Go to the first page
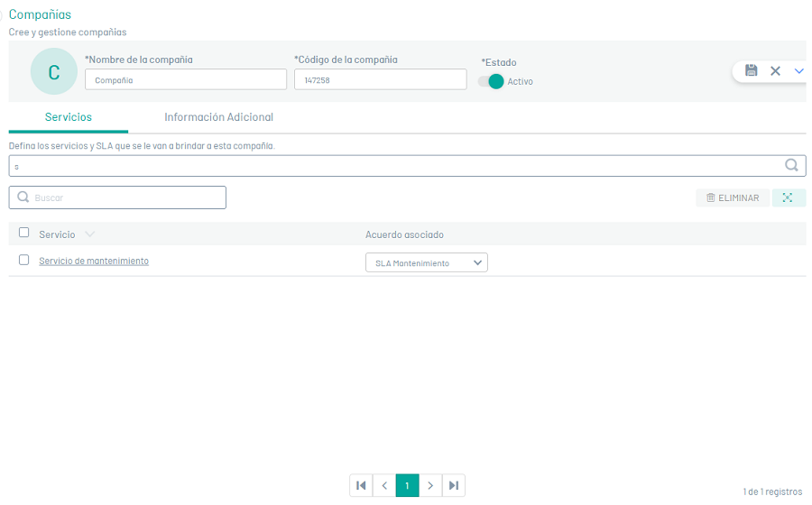 point(361,485)
